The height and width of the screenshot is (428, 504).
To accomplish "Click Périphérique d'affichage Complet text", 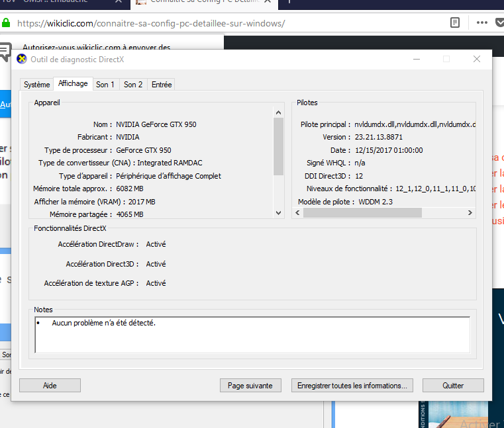I will [x=168, y=176].
